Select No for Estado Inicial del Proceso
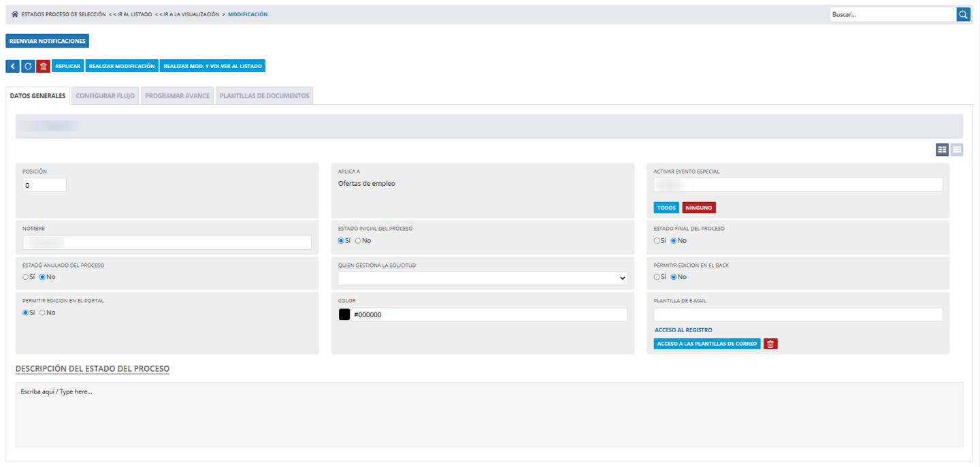This screenshot has height=467, width=980. coord(358,241)
